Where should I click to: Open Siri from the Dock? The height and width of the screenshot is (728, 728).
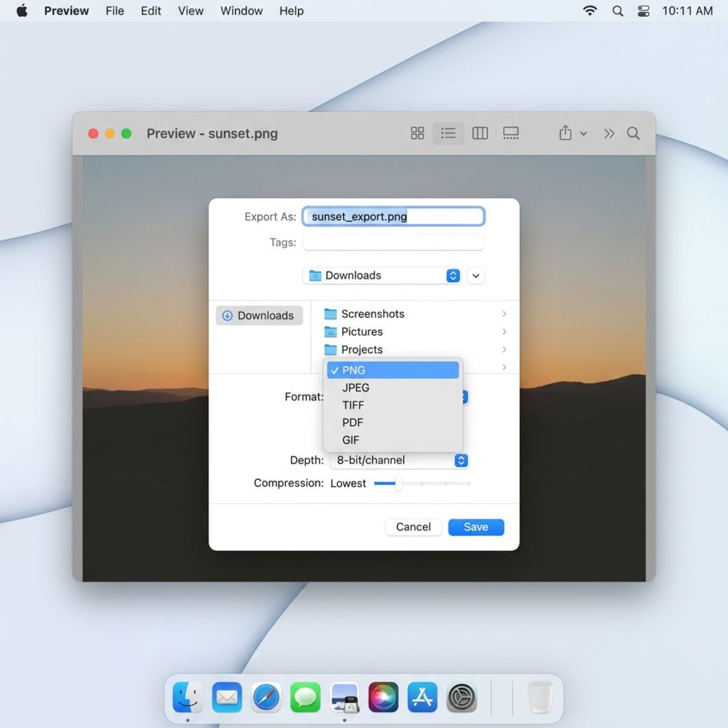[x=383, y=697]
